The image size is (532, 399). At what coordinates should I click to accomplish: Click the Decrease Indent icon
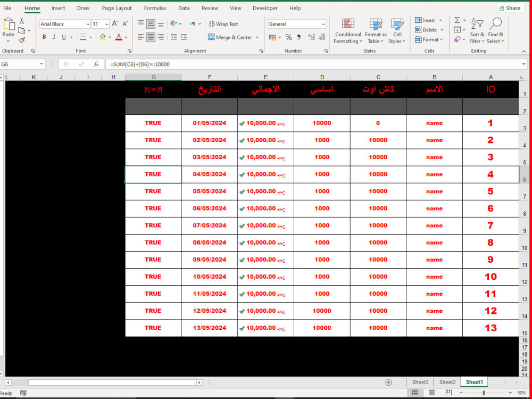coord(173,37)
